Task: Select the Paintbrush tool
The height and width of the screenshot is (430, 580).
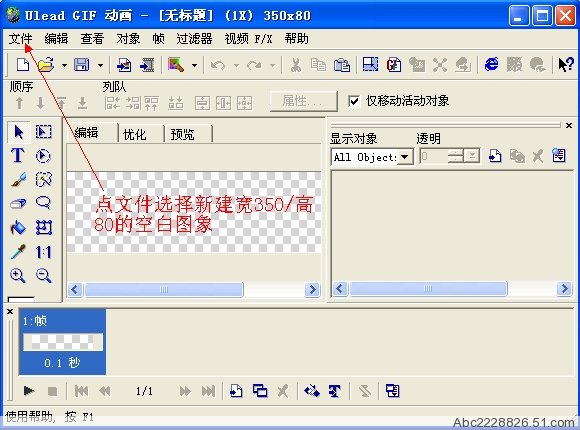Action: (18, 179)
